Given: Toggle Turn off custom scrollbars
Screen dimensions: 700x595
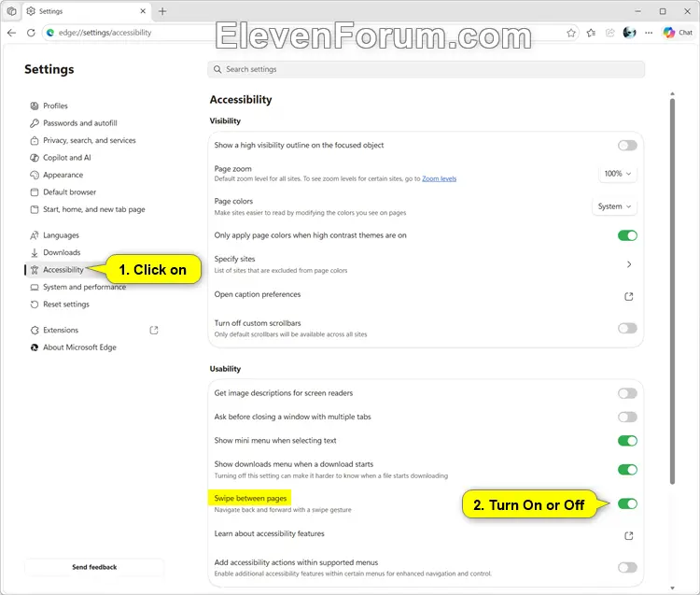Looking at the screenshot, I should pos(627,328).
